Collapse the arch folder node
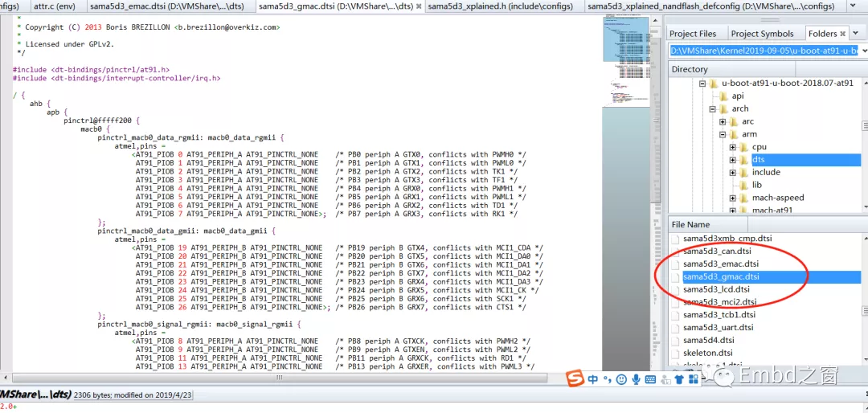Screen dimensions: 868x413 tap(713, 109)
